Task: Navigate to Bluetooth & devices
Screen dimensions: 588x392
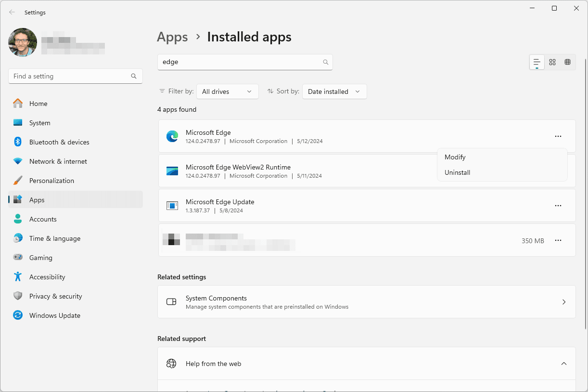Action: 59,142
